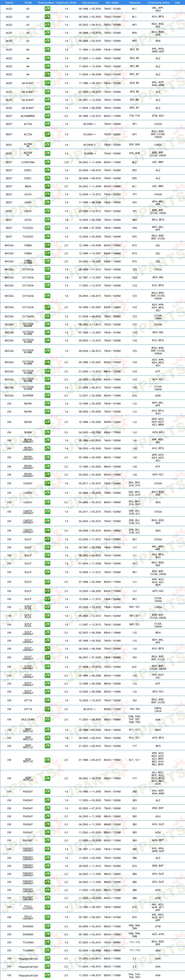Viewport: 185px width, 980px height.
Task: Click the Moc silnika column header
Action: (112, 2)
